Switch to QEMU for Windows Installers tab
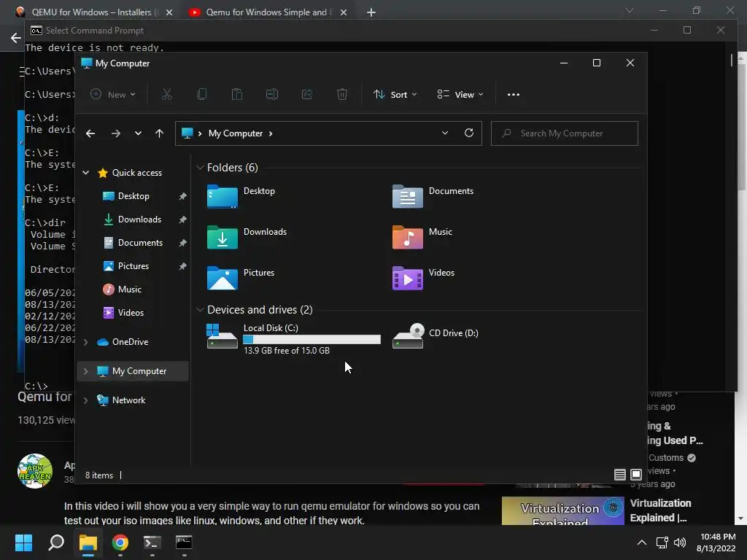This screenshot has width=747, height=560. (x=93, y=12)
